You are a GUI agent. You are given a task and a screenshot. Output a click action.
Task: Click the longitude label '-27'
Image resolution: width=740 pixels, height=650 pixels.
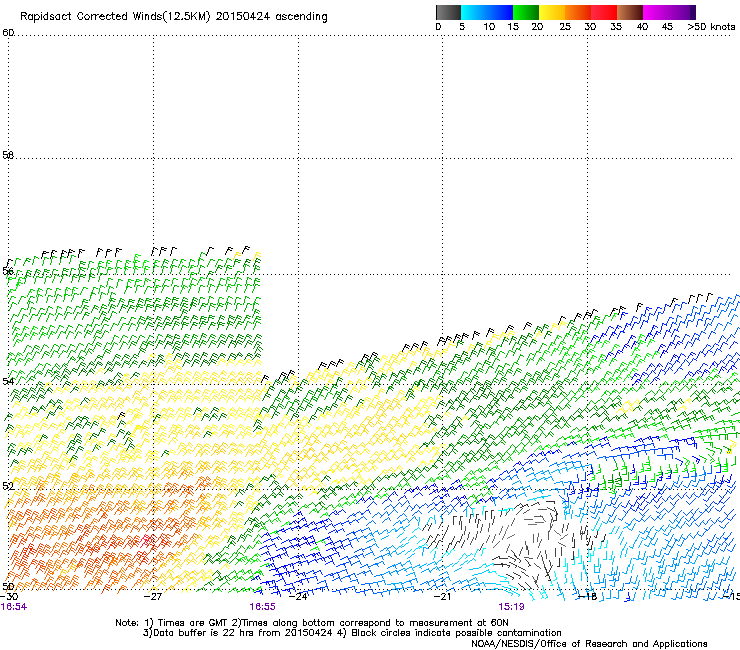pos(153,596)
